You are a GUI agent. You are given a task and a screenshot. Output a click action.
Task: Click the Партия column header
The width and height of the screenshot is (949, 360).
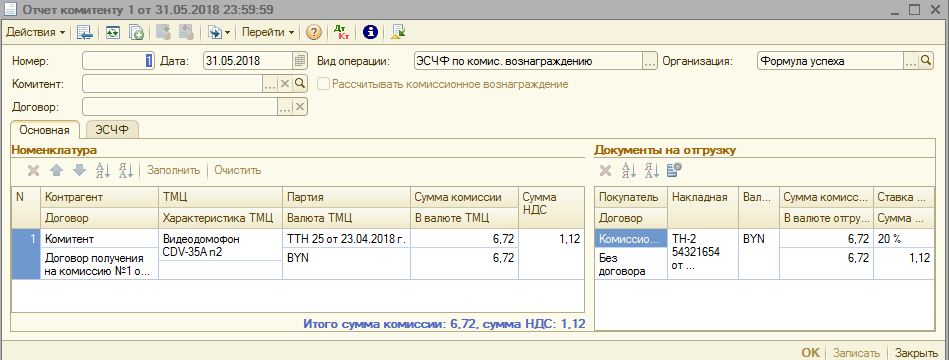pyautogui.click(x=346, y=197)
